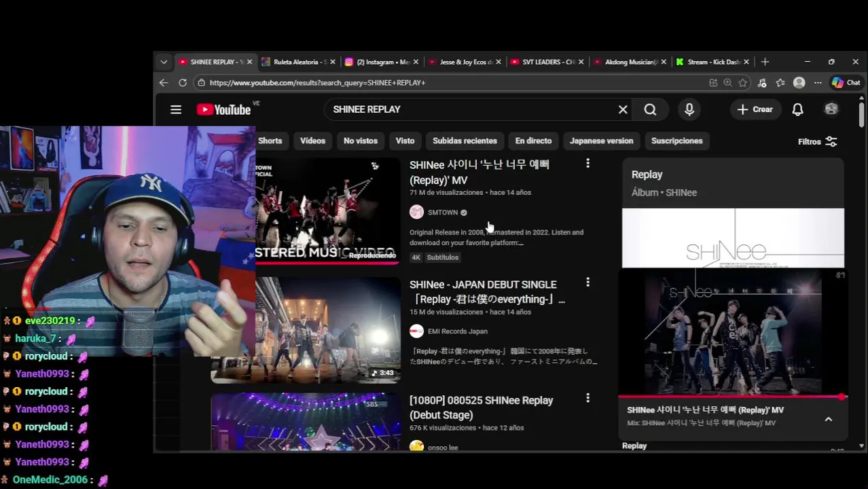Click the onsoo lee channel avatar
The width and height of the screenshot is (868, 489).
416,446
